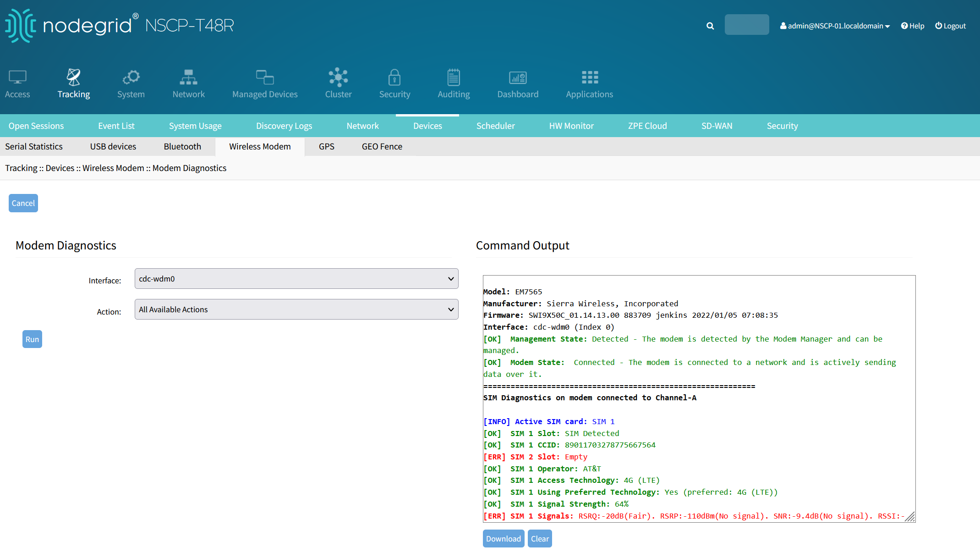Click Logout in the header
980x558 pixels.
pos(950,26)
